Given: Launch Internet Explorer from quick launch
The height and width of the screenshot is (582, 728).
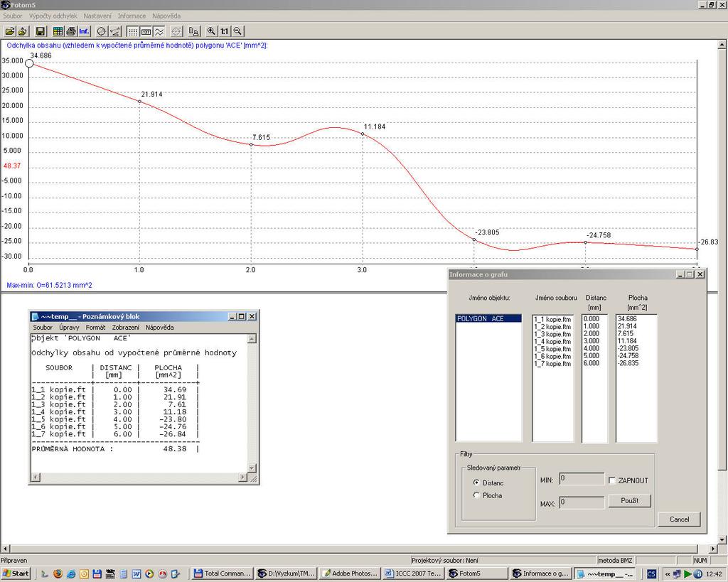Looking at the screenshot, I should pos(71,573).
